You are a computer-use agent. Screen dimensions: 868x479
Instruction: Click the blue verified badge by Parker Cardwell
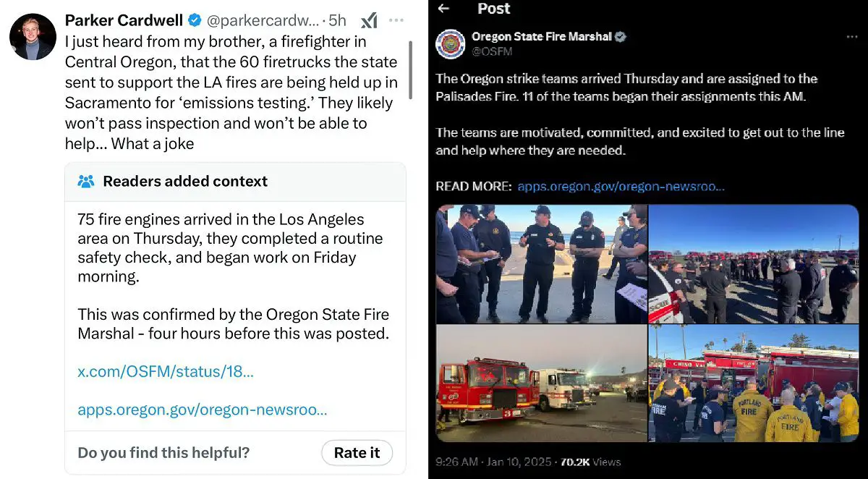pyautogui.click(x=195, y=20)
